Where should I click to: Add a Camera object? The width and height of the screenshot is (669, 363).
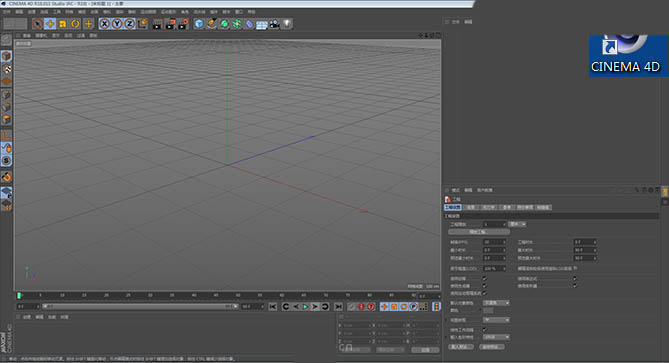(x=274, y=24)
